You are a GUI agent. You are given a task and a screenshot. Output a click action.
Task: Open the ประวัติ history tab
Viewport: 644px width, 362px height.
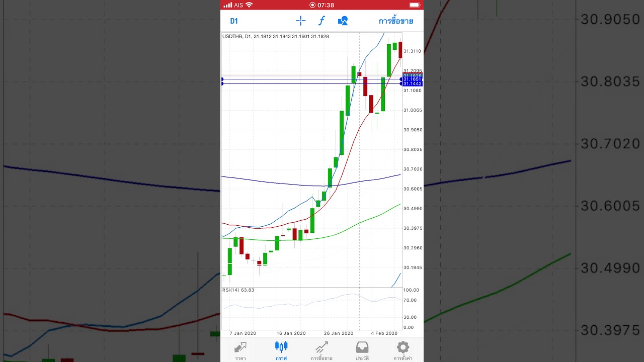point(362,351)
